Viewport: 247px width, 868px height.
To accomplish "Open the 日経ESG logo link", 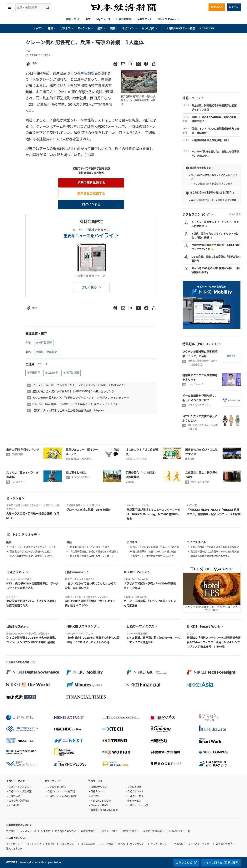I will pyautogui.click(x=159, y=740).
